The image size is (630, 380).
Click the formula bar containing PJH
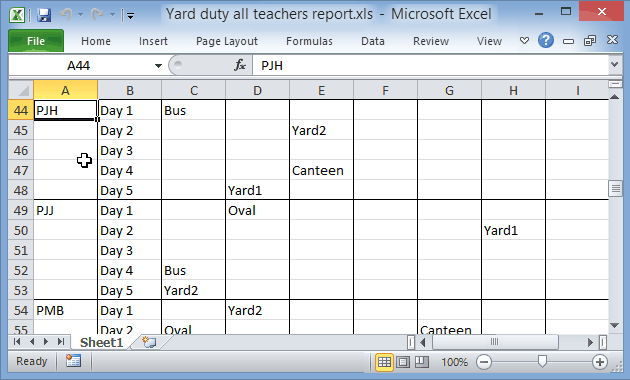pos(430,65)
